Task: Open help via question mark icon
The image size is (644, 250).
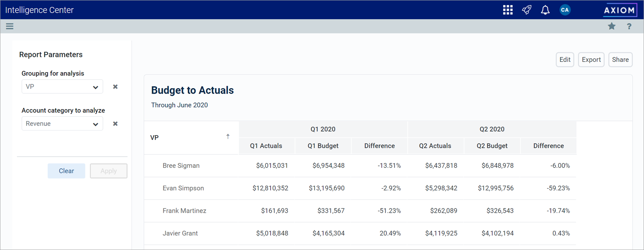Action: click(629, 26)
